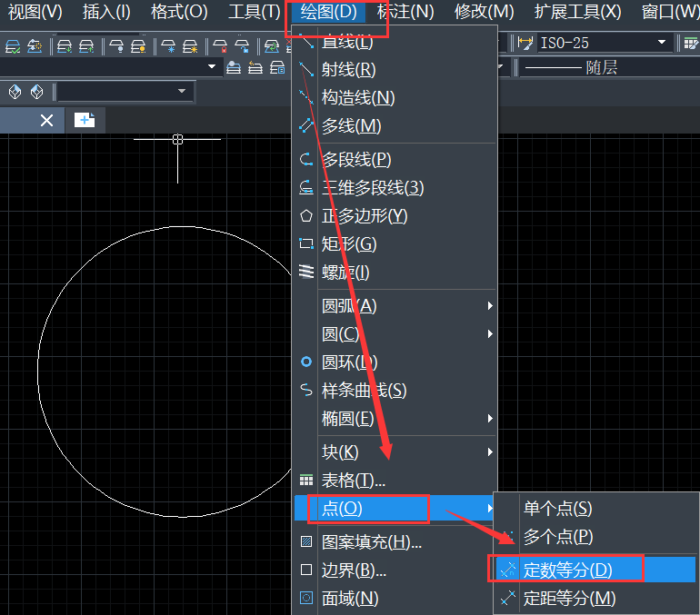Click the table style icon right of ISO-25
Screen dimensions: 700x615
(x=692, y=44)
